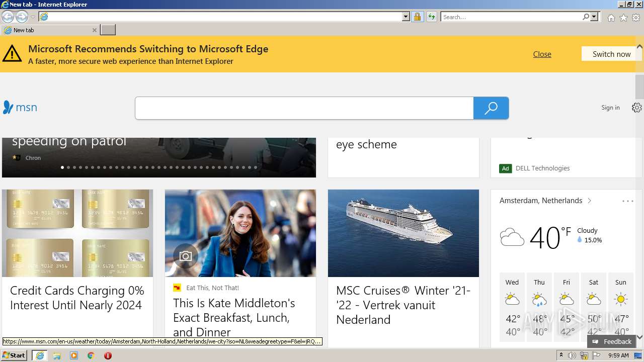Open 'Credit Cards Charging 0% Interest' headline
The width and height of the screenshot is (644, 362).
77,298
